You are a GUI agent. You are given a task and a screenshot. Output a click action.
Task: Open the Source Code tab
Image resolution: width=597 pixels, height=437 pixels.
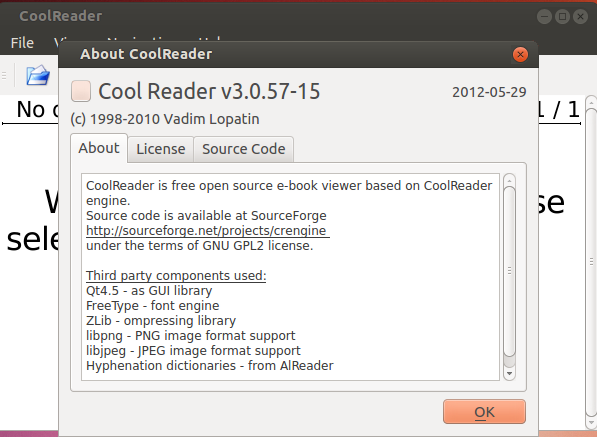(244, 149)
